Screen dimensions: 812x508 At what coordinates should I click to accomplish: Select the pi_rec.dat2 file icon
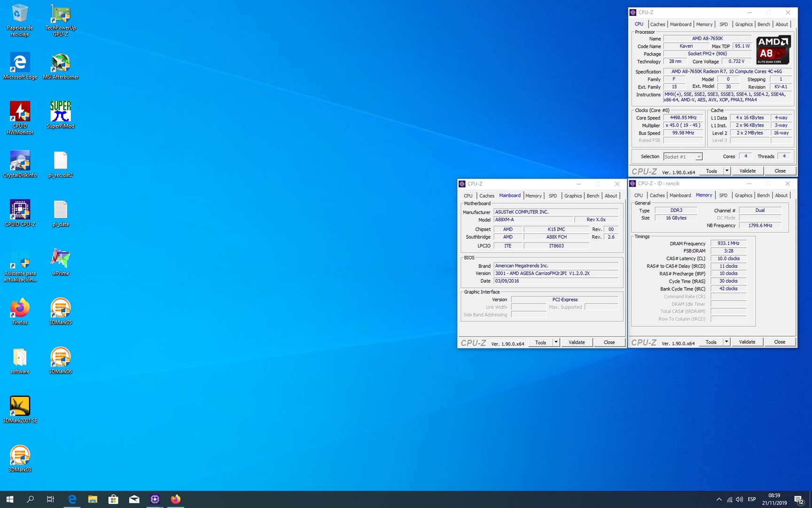61,164
